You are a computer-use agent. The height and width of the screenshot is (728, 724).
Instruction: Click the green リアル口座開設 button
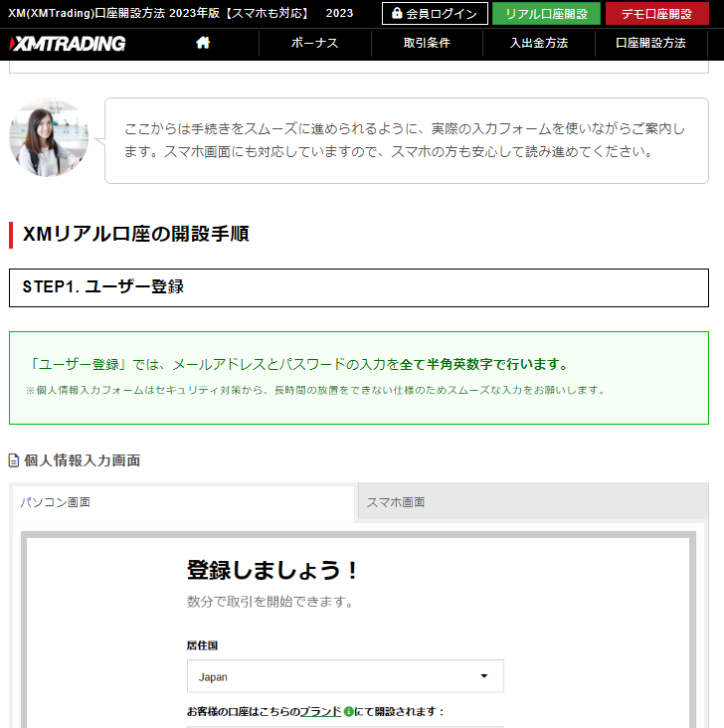[x=546, y=14]
